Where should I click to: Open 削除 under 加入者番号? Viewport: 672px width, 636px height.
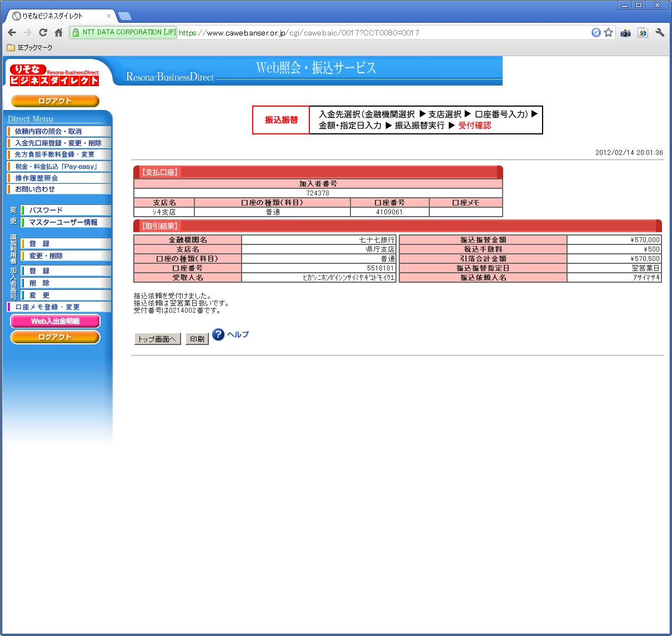click(x=66, y=283)
